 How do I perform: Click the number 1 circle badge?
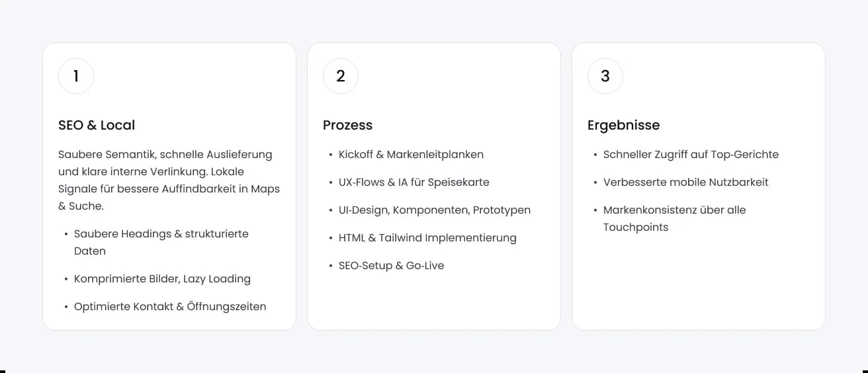[76, 76]
